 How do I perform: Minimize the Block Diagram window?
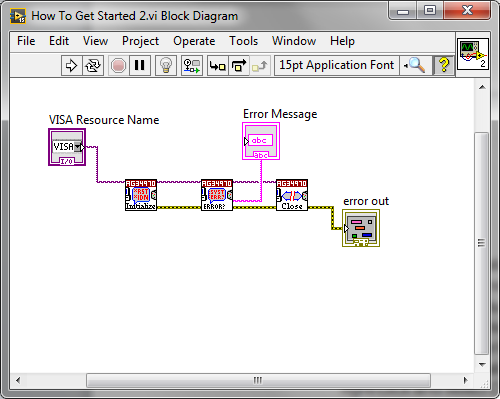[x=403, y=11]
